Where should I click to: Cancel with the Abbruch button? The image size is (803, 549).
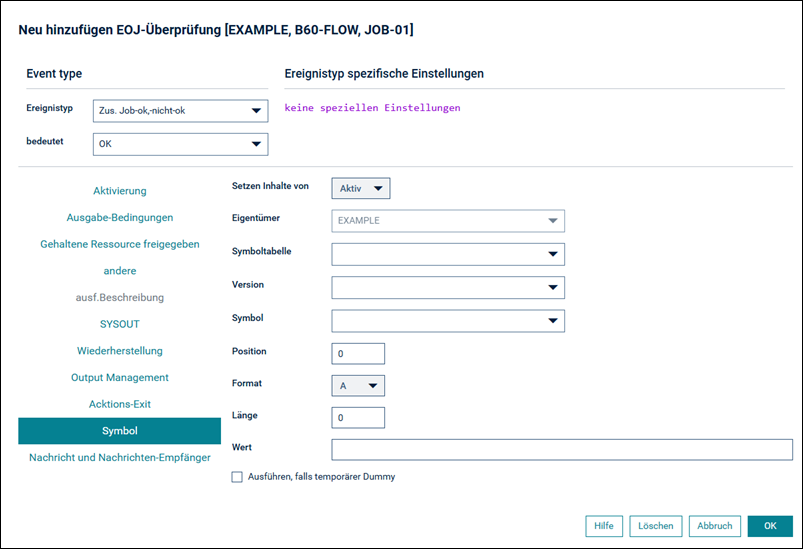[714, 526]
